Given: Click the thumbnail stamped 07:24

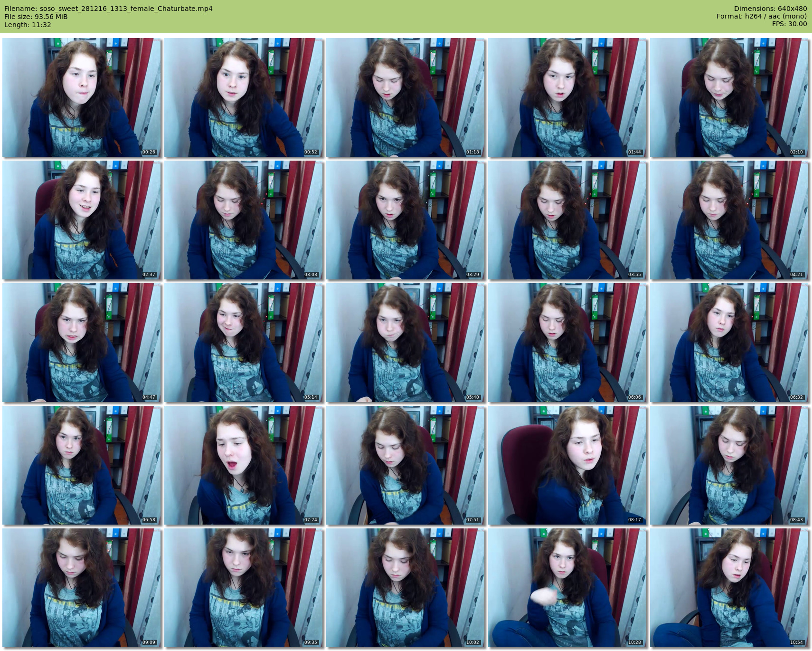Looking at the screenshot, I should tap(244, 465).
